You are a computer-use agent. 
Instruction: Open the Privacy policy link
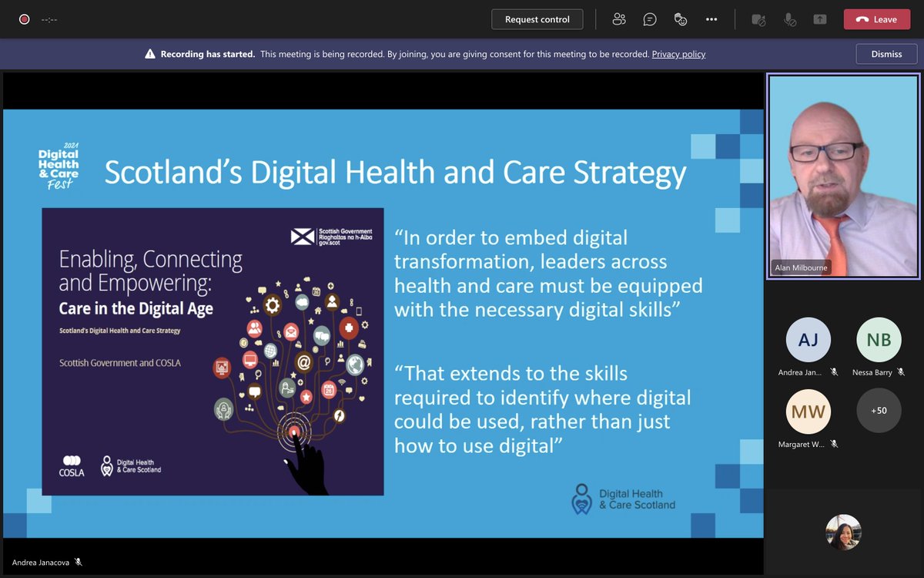(678, 54)
